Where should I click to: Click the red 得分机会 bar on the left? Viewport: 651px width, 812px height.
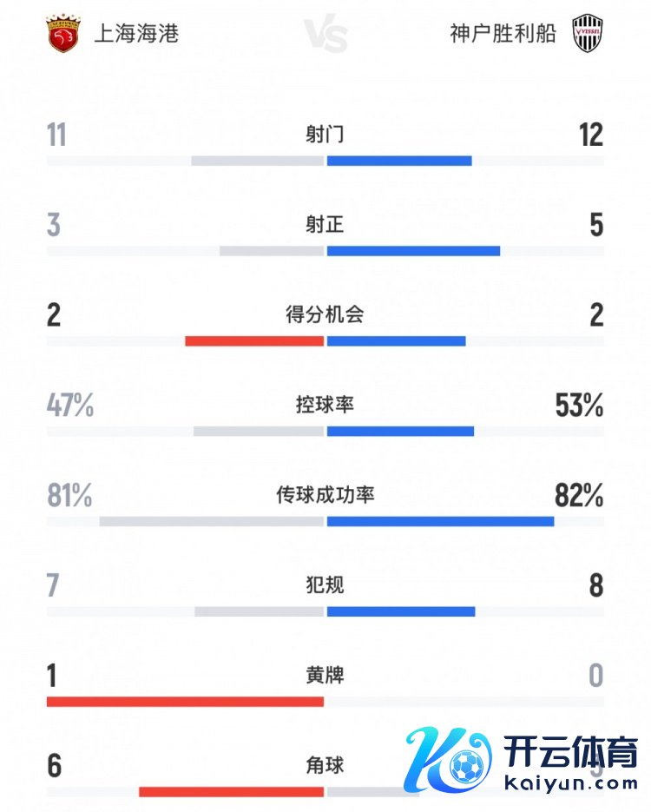tap(254, 340)
